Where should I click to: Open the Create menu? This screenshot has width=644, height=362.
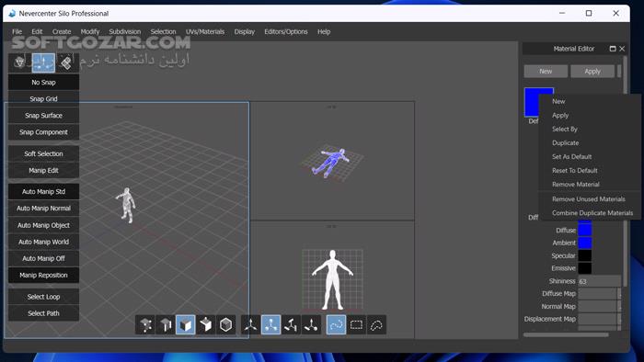tap(62, 31)
